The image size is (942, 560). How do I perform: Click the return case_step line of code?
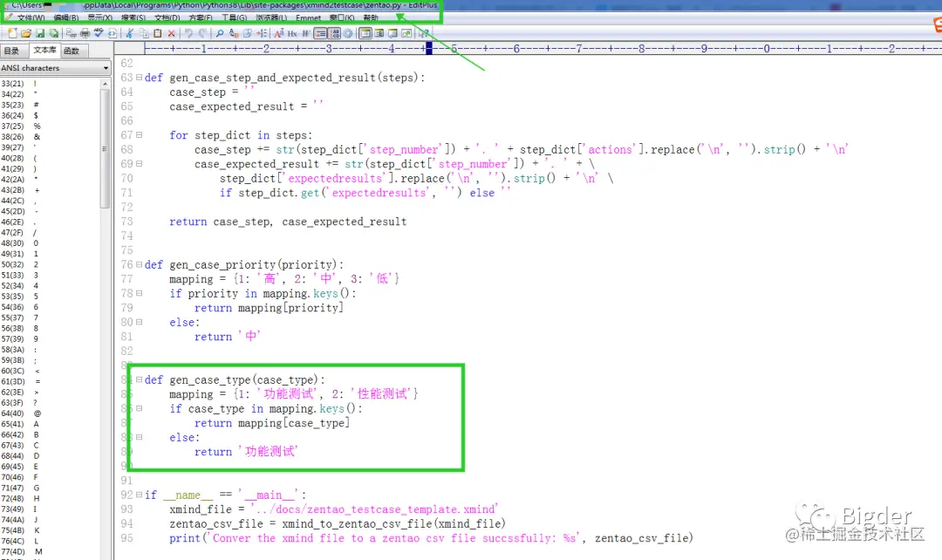(288, 222)
